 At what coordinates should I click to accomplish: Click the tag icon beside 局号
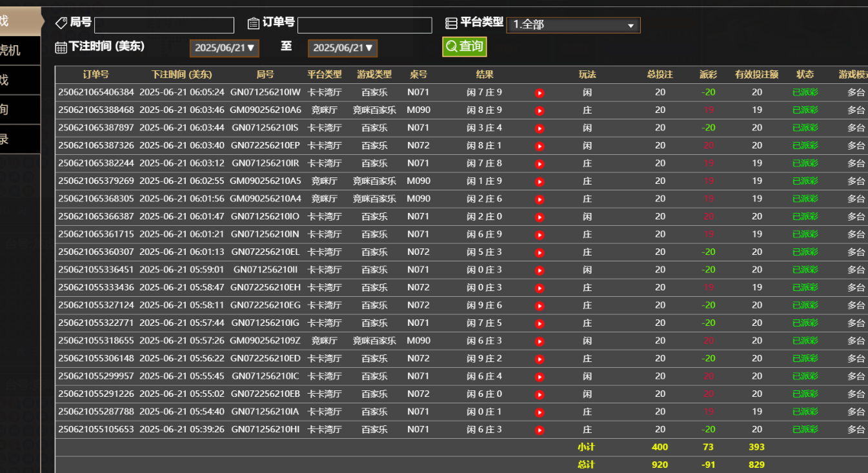[x=62, y=22]
